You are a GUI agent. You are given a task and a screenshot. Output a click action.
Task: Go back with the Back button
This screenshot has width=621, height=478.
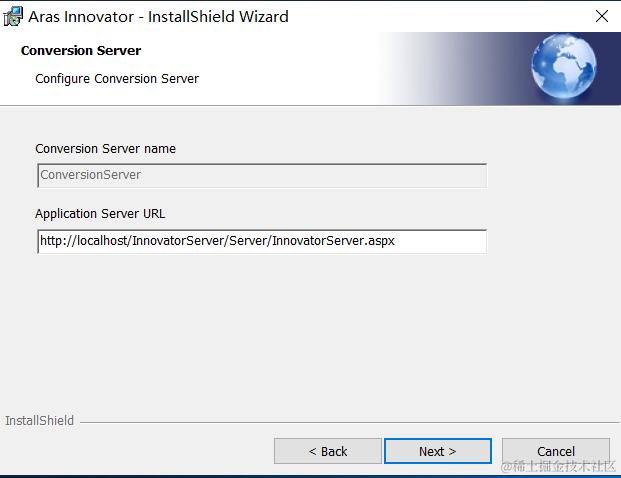328,451
